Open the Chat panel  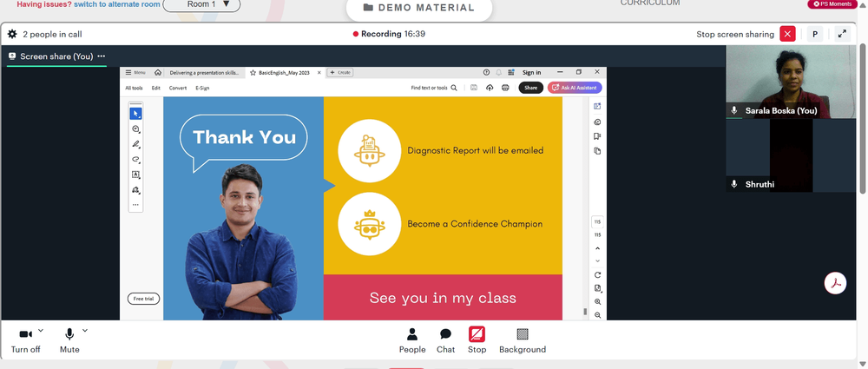coord(445,340)
